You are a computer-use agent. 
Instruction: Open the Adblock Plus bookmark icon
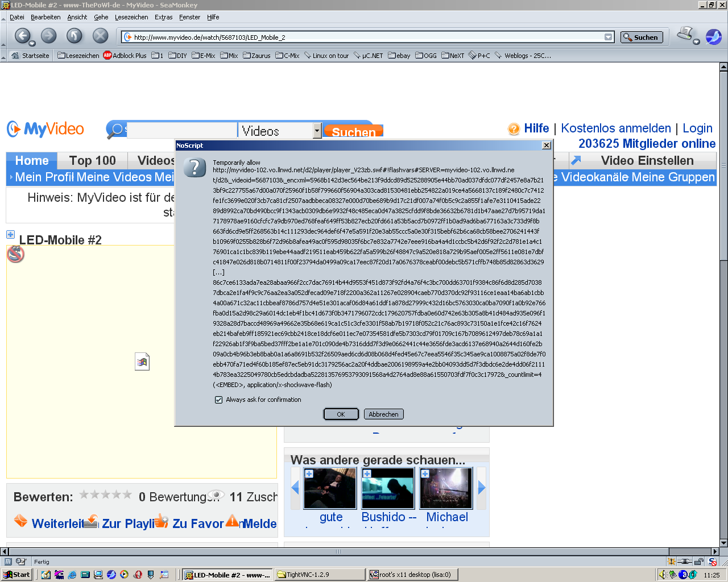107,55
